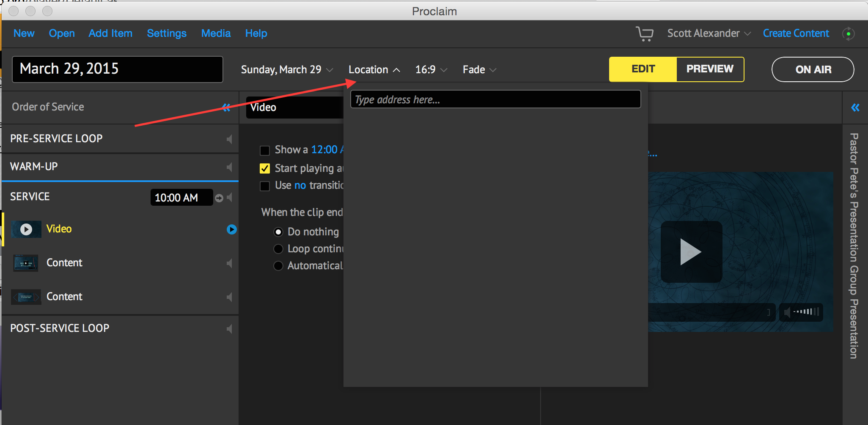Image resolution: width=868 pixels, height=425 pixels.
Task: Click the blue 'no' transition link
Action: pos(300,185)
